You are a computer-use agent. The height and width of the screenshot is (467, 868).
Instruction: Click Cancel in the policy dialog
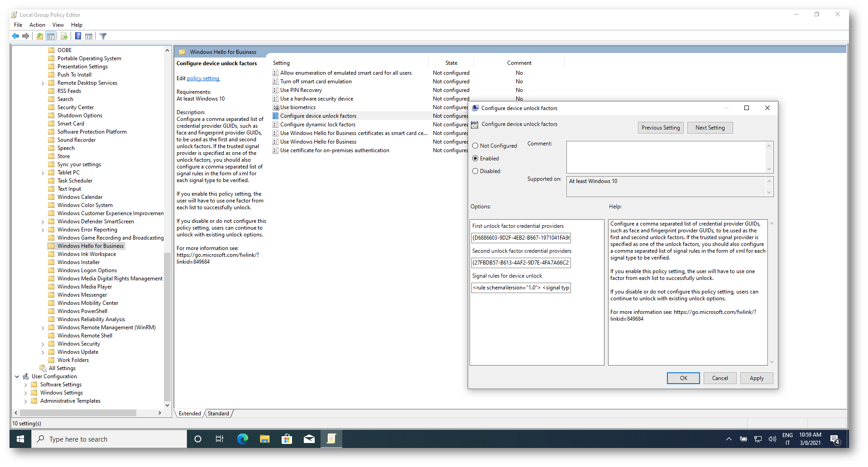pyautogui.click(x=720, y=378)
